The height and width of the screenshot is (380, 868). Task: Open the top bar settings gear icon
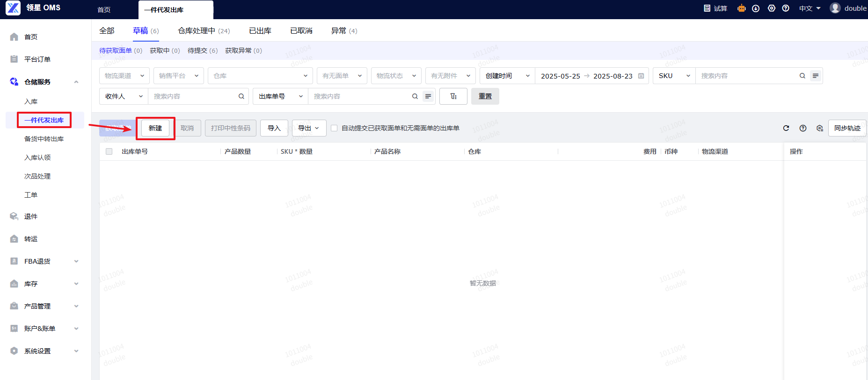pos(772,8)
